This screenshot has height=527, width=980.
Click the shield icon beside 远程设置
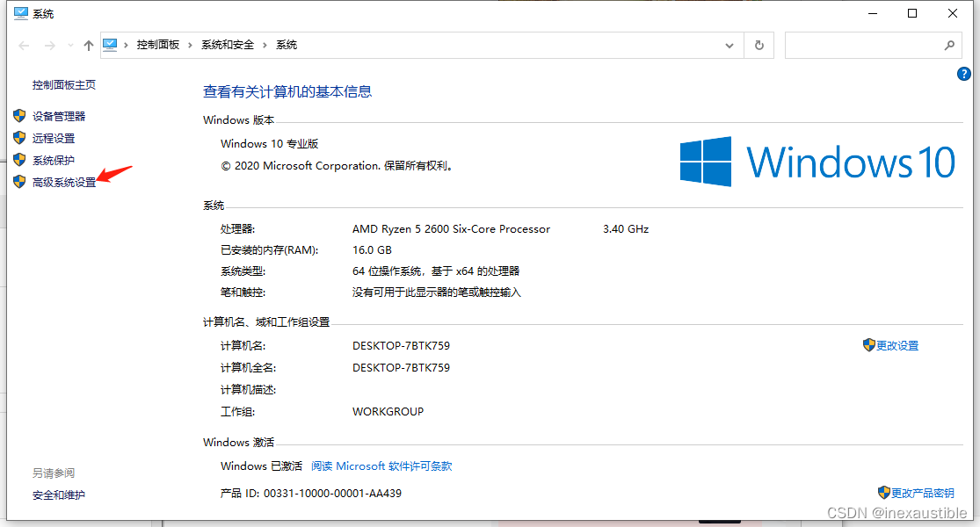tap(19, 137)
